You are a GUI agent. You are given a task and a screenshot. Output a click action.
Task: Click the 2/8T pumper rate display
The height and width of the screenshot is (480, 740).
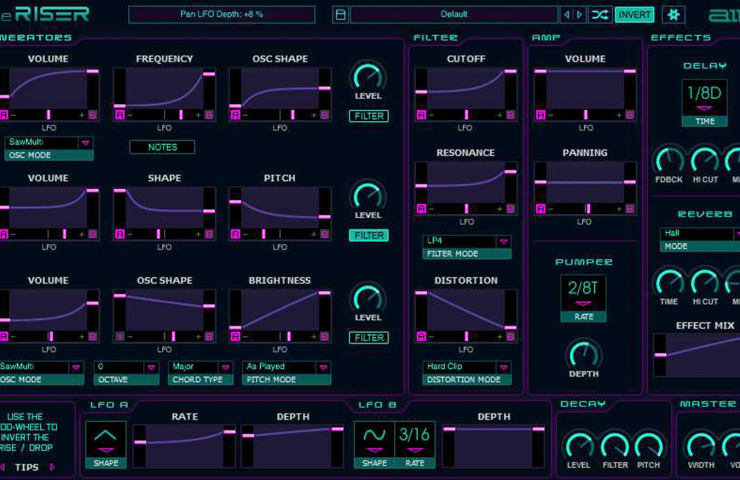pyautogui.click(x=583, y=293)
